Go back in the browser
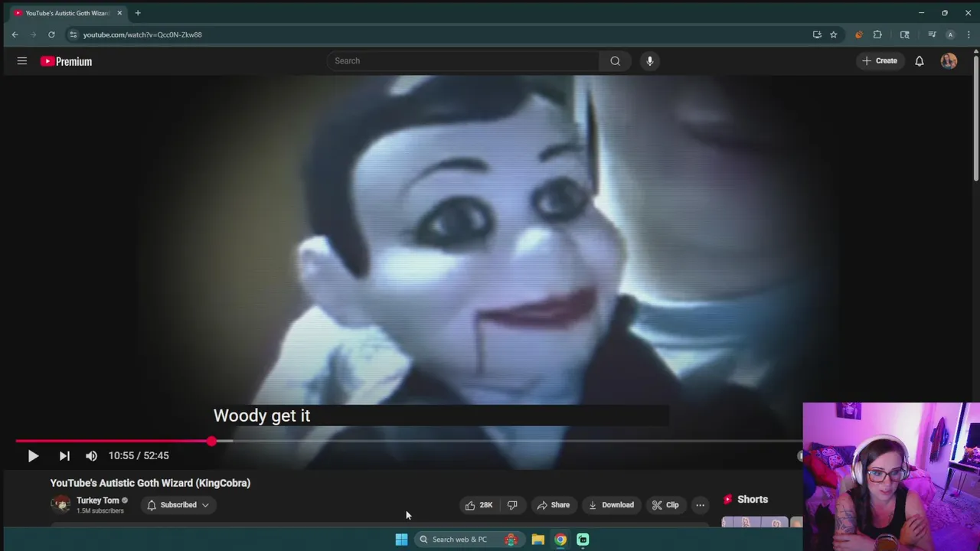 pos(15,34)
